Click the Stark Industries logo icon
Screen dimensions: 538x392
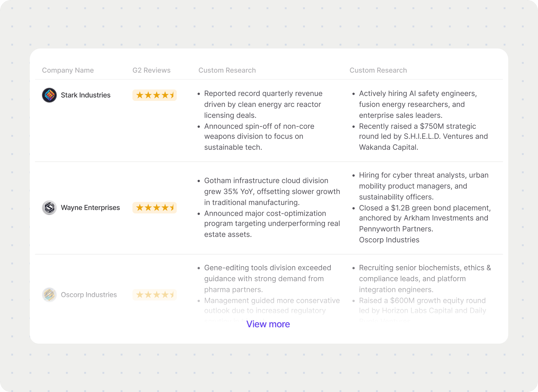pos(49,95)
